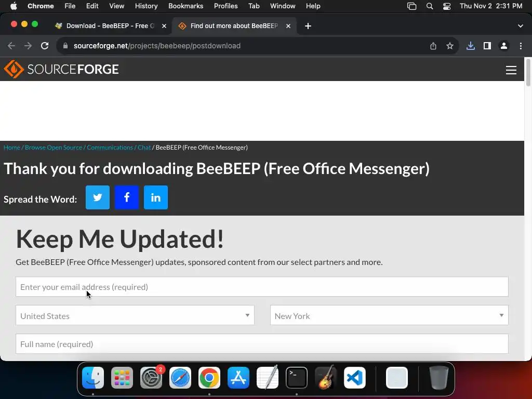
Task: Share BeeBEEP on Facebook
Action: click(127, 197)
